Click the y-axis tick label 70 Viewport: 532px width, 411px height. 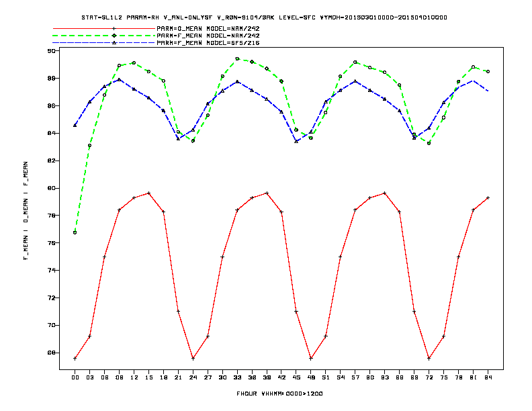click(x=51, y=325)
